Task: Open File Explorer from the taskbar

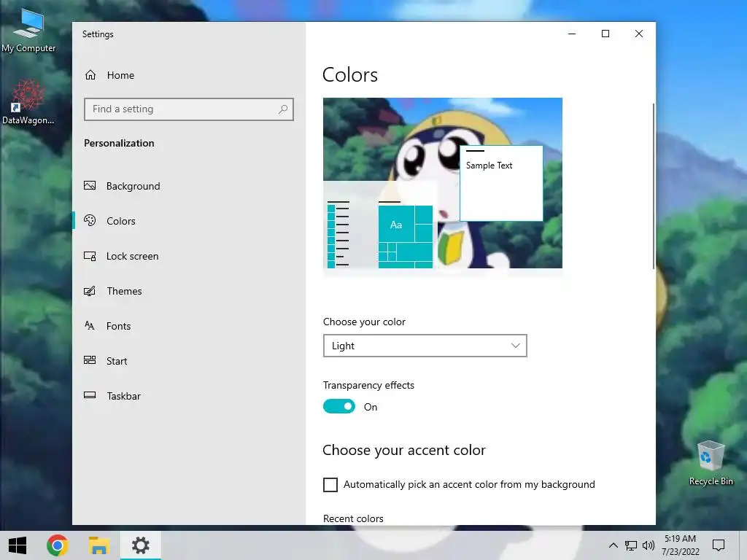Action: pos(98,545)
